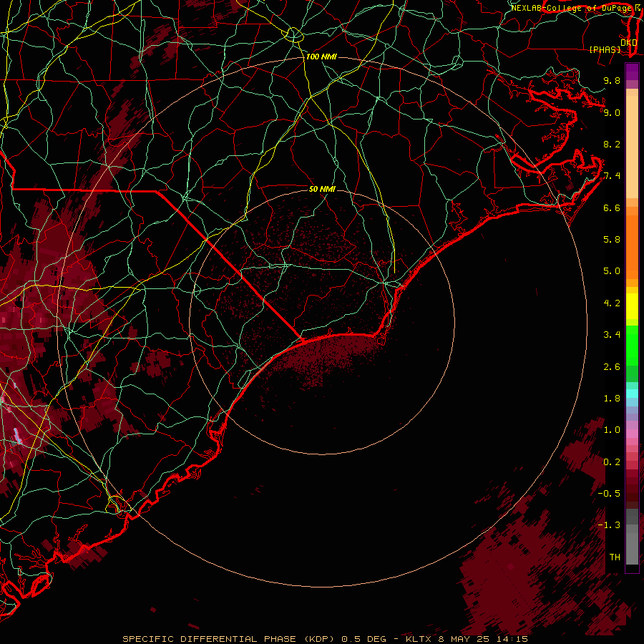Click the 1.8 scale value

(x=612, y=399)
